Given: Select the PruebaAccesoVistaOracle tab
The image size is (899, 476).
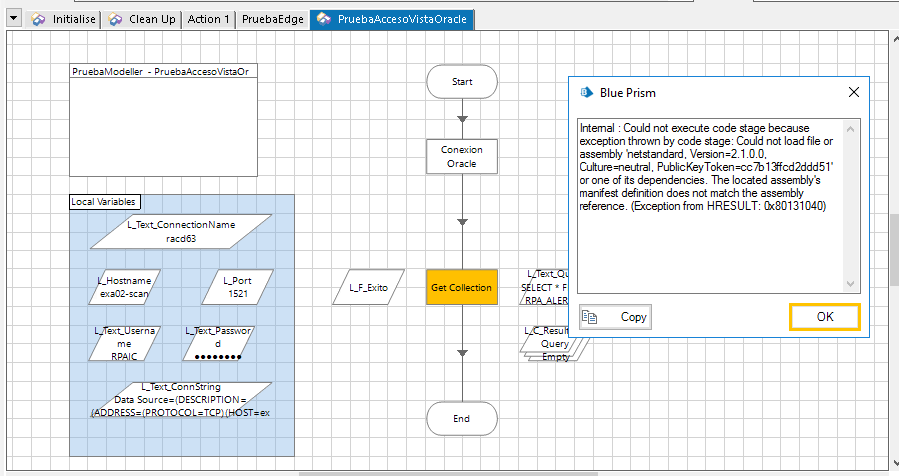Looking at the screenshot, I should tap(392, 19).
